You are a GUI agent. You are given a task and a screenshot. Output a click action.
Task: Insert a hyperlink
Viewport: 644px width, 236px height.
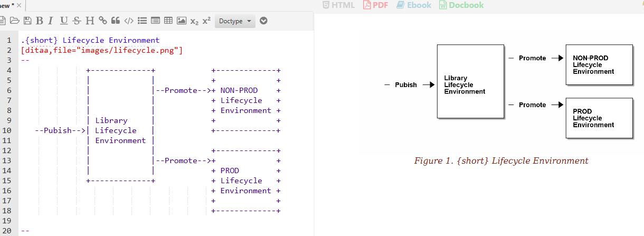tap(102, 21)
